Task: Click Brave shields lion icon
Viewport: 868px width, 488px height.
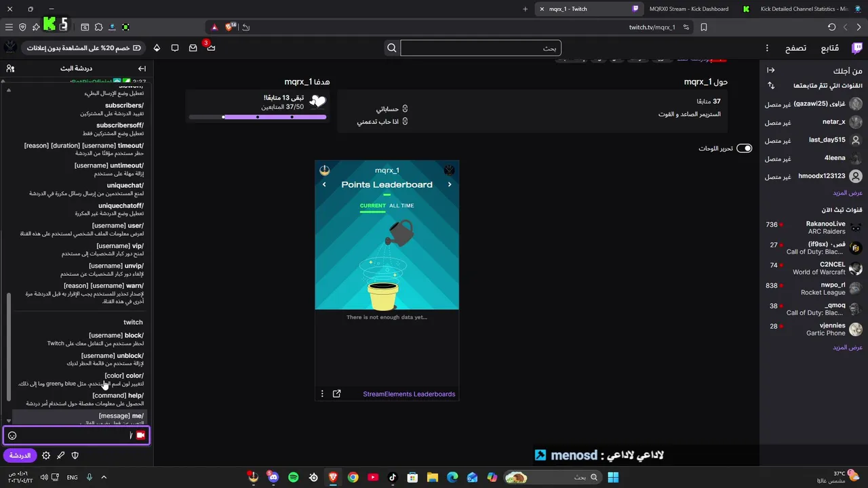Action: [x=230, y=27]
